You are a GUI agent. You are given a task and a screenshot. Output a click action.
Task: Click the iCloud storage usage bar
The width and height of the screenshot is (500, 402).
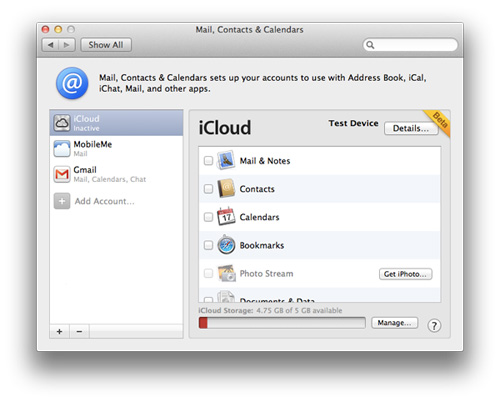tap(282, 323)
